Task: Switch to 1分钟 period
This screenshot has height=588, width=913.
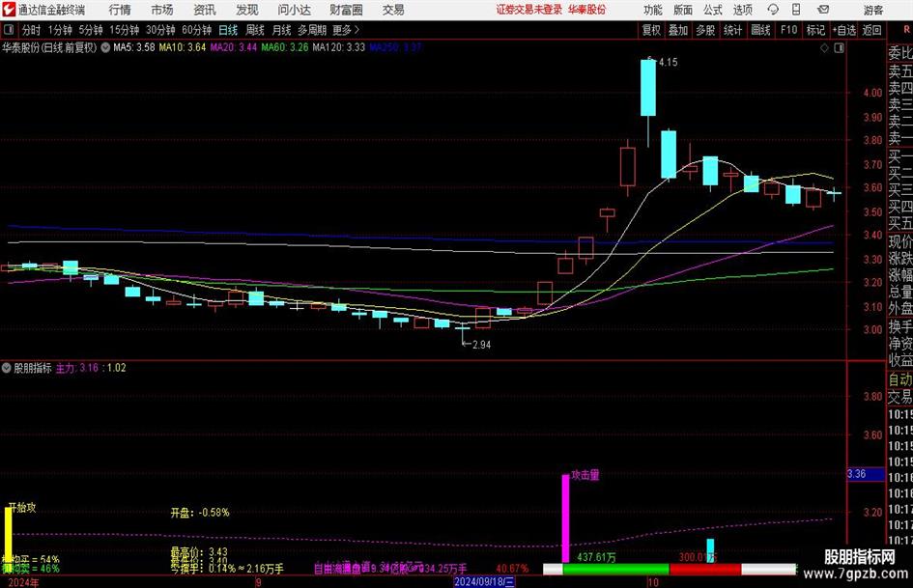Action: [x=60, y=30]
